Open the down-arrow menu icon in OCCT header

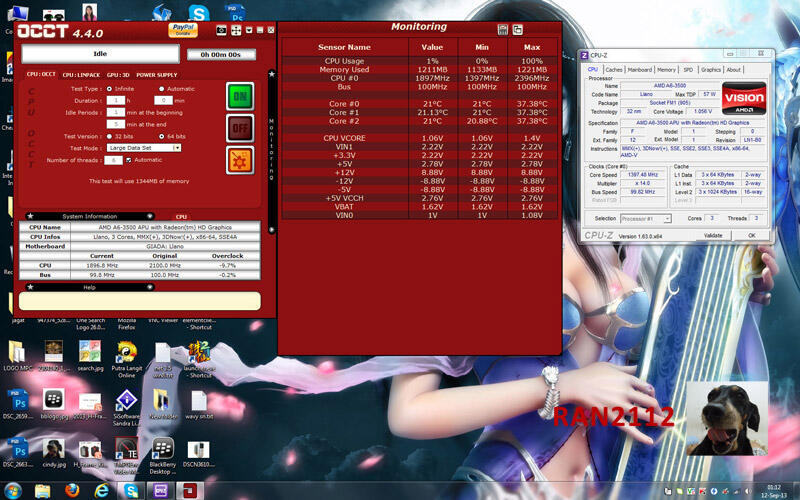click(x=249, y=30)
